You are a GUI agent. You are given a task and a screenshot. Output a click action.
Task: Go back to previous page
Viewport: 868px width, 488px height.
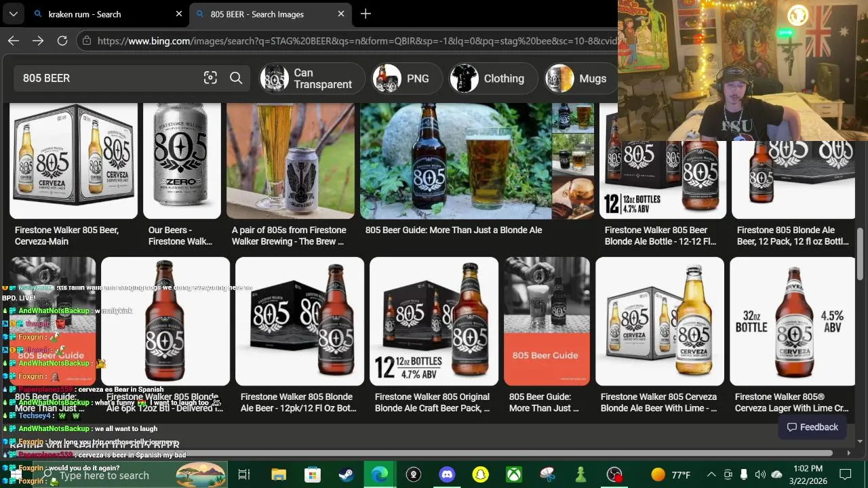(14, 41)
